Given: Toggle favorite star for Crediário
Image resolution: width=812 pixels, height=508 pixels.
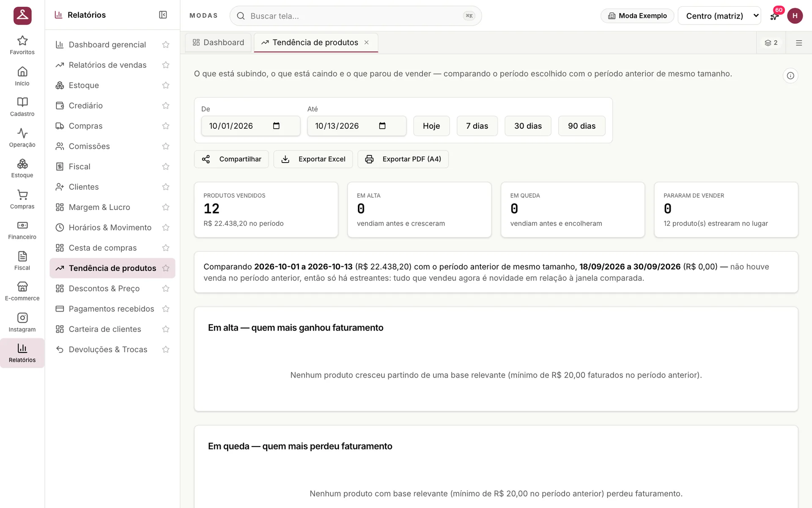Looking at the screenshot, I should point(166,105).
